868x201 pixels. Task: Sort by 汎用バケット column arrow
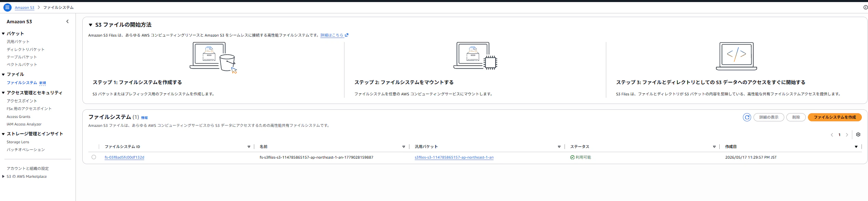[559, 147]
